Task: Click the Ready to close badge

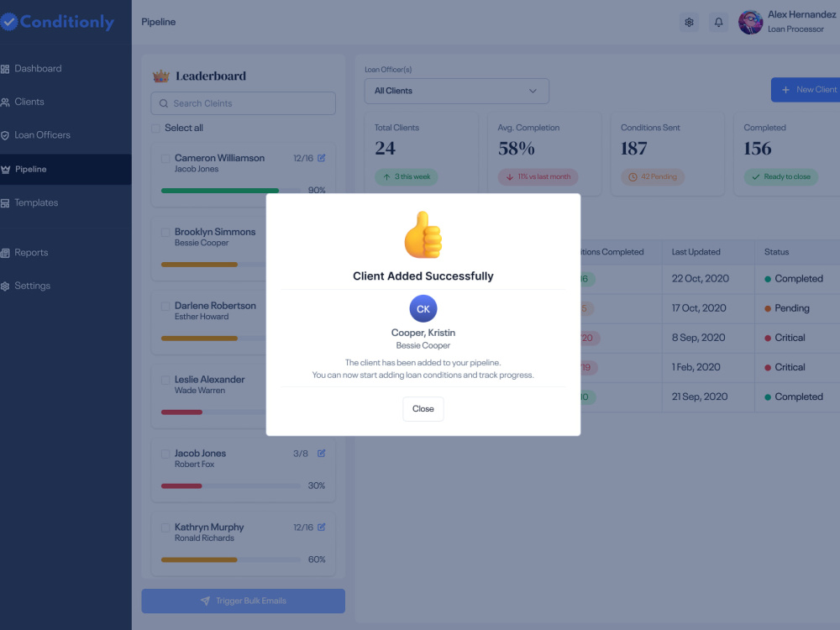Action: 781,176
